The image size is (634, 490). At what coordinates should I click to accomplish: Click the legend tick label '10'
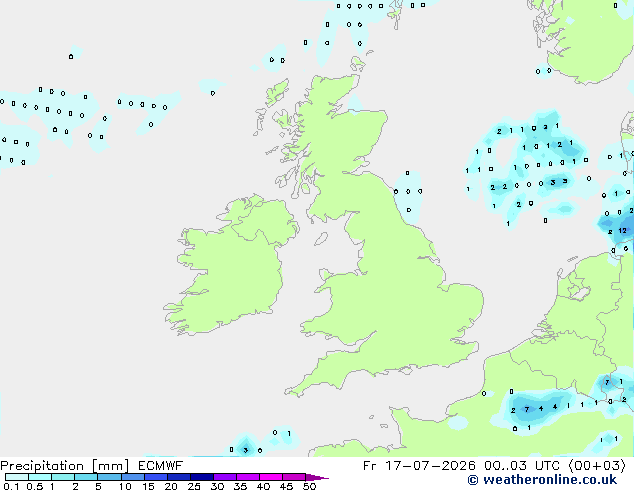point(125,486)
